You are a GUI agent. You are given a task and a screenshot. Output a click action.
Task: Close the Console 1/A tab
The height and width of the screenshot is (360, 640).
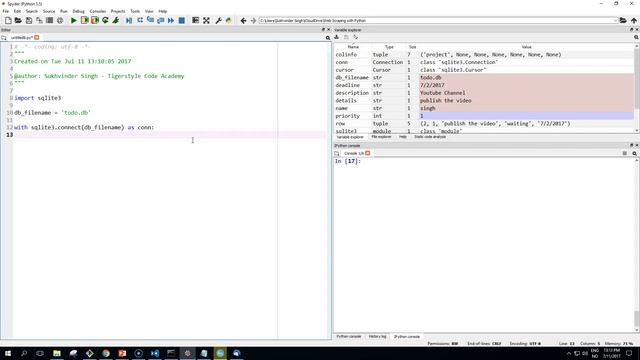pos(368,153)
